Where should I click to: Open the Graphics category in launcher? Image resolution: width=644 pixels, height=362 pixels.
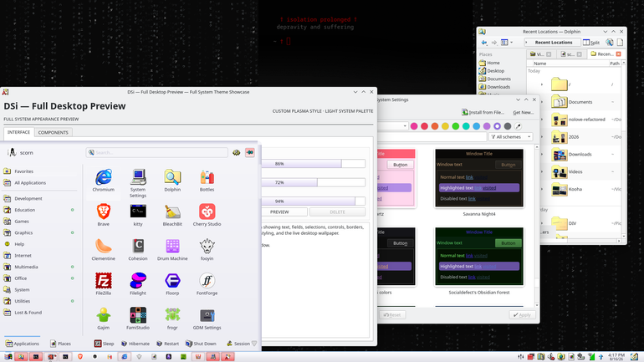pyautogui.click(x=39, y=232)
